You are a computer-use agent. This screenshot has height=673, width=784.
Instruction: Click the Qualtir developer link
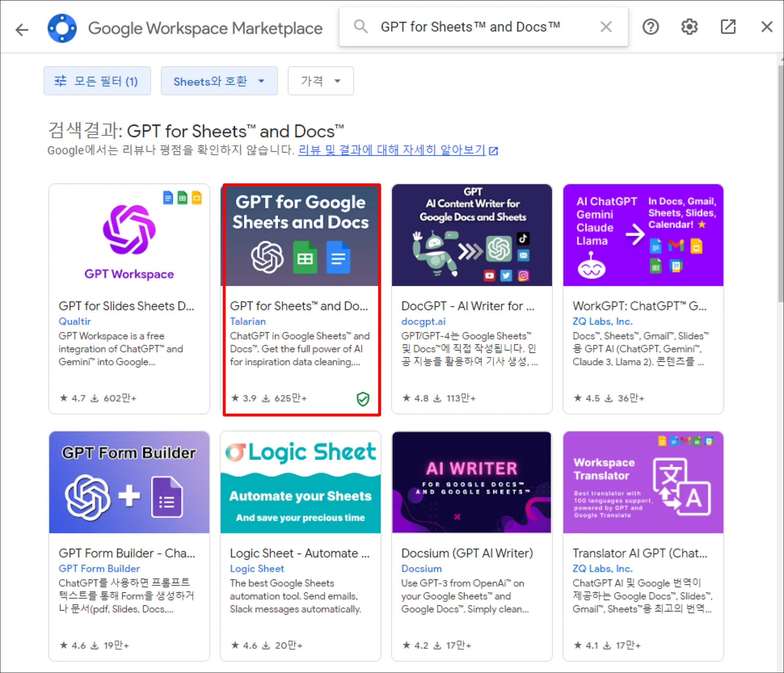click(x=75, y=321)
